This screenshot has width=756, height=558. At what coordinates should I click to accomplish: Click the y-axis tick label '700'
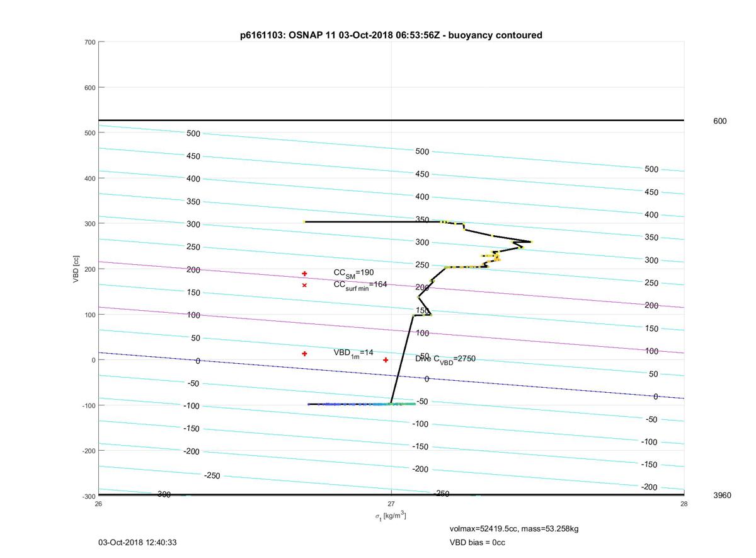[x=89, y=42]
